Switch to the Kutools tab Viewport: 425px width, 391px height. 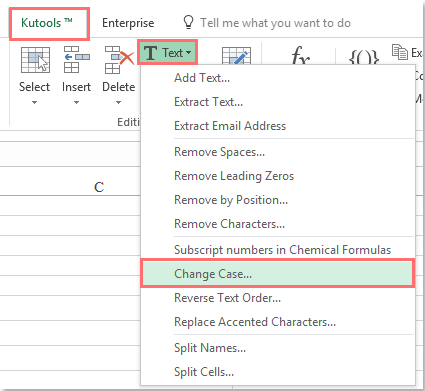tap(49, 23)
